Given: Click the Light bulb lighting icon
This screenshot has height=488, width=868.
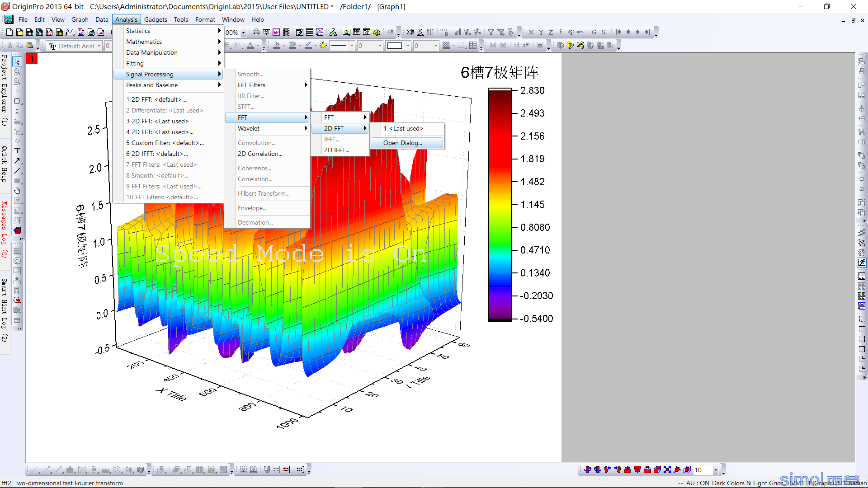Looking at the screenshot, I should [x=323, y=46].
